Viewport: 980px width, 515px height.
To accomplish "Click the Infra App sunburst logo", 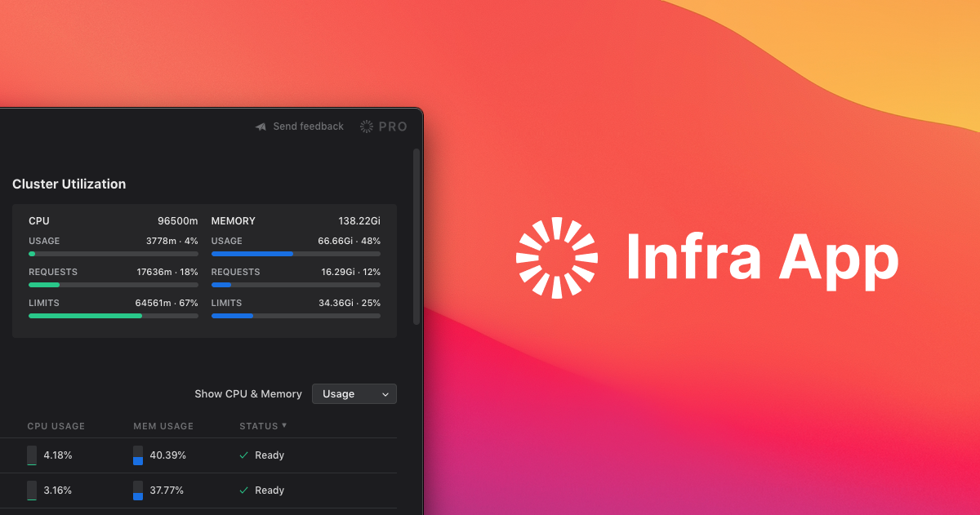I will point(557,257).
